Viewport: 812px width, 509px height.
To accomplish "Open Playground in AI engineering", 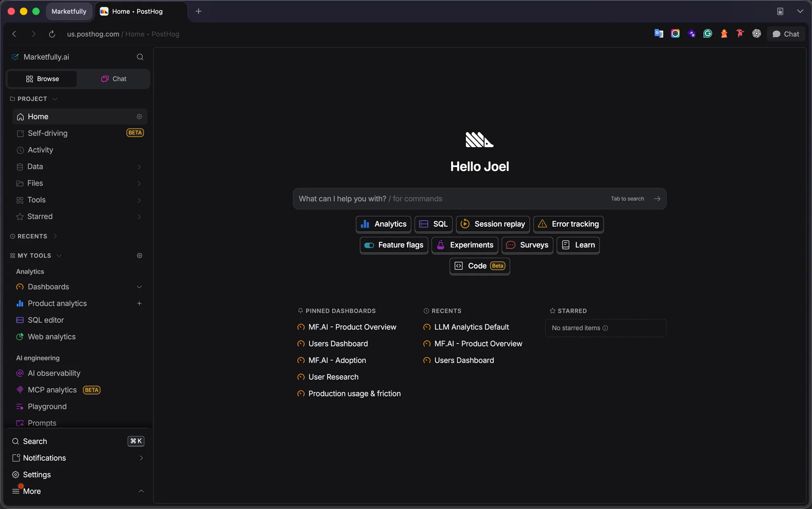I will [80, 407].
